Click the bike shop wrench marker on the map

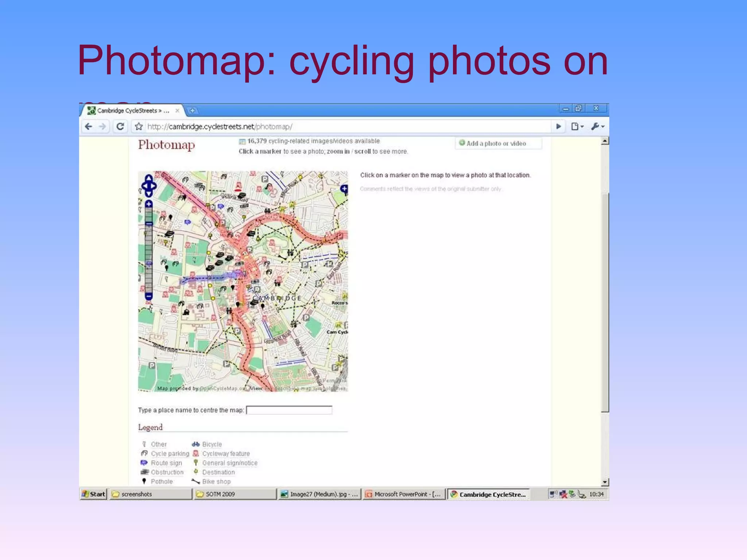[x=282, y=257]
